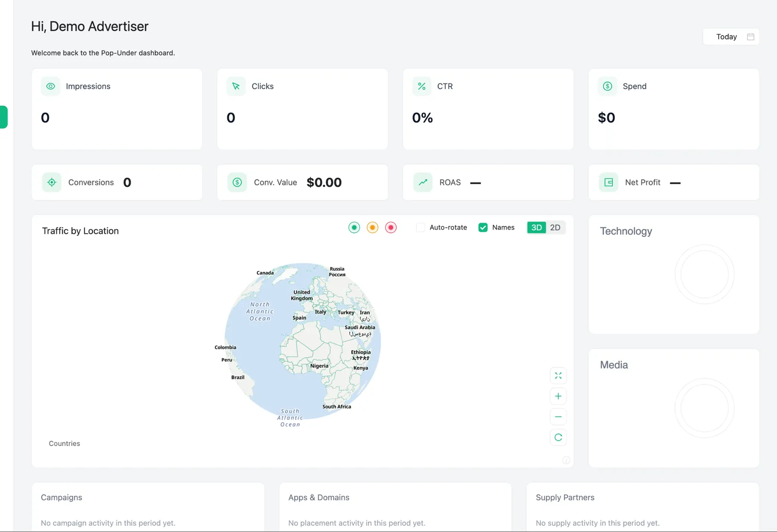777x532 pixels.
Task: Click the green tab on the left edge
Action: pos(3,117)
